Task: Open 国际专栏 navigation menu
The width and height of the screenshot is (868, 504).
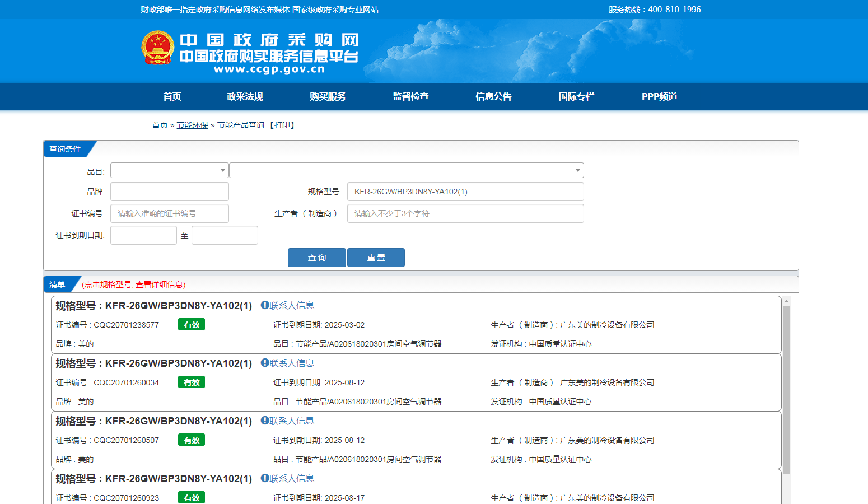Action: click(576, 96)
